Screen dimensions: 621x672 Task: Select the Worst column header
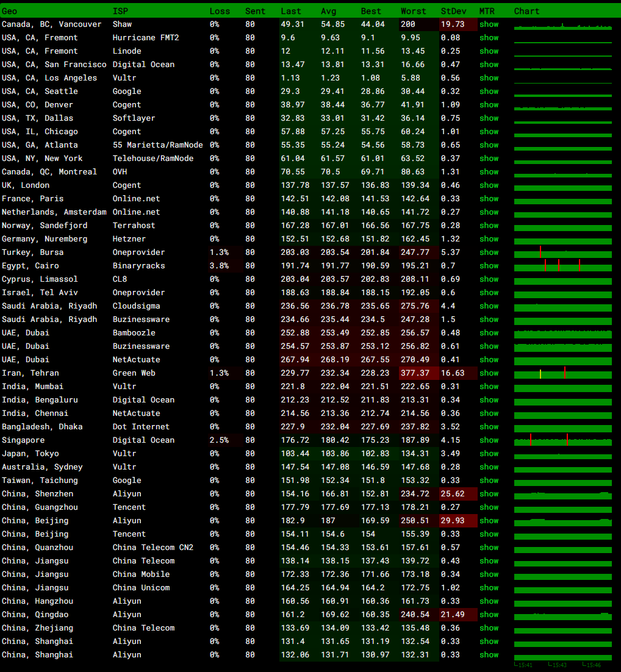click(x=414, y=11)
